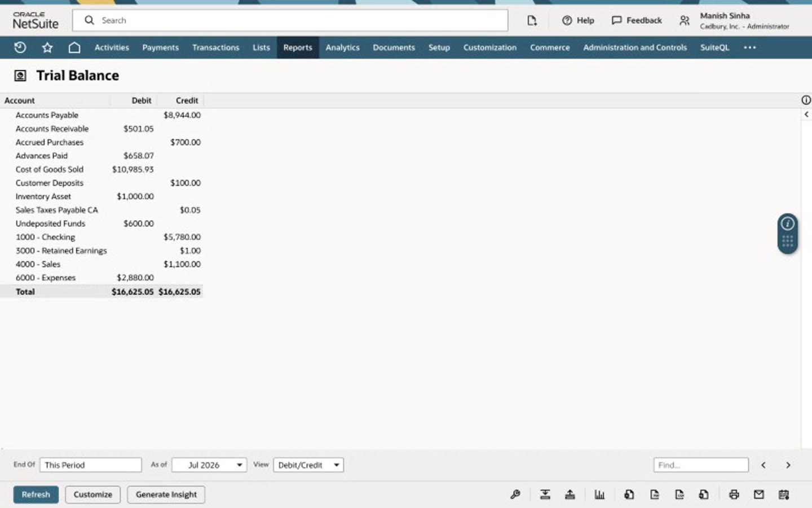Click the Print icon in the footer toolbar

[734, 494]
